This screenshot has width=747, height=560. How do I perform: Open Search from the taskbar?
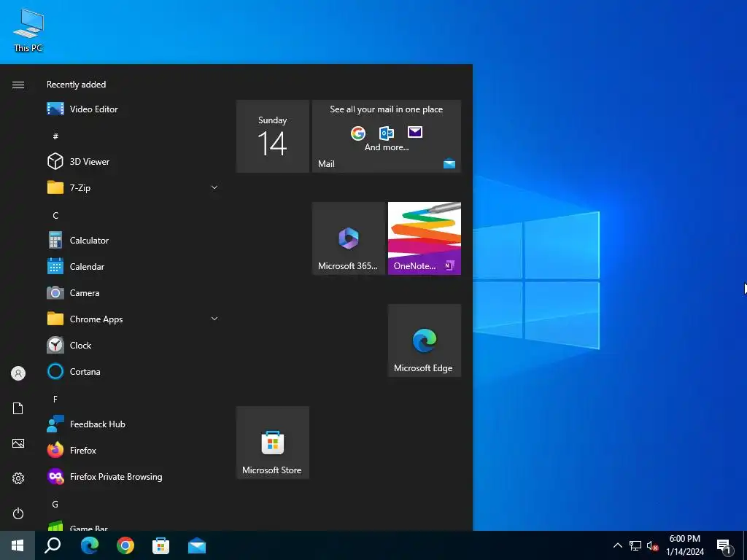pos(53,545)
